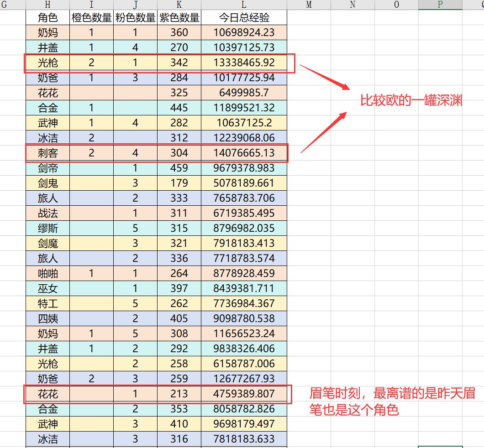Image resolution: width=484 pixels, height=448 pixels.
Task: Click the 紫色数量 header cell
Action: tap(179, 18)
